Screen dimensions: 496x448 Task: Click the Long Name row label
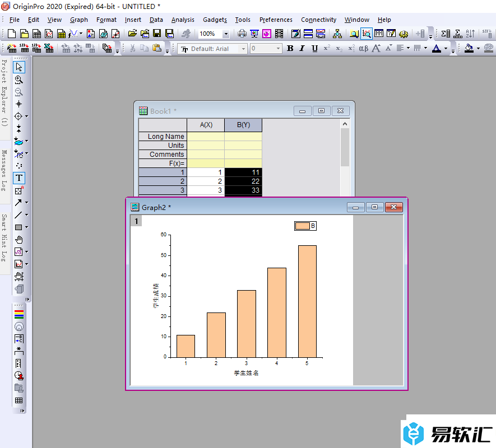tap(163, 136)
